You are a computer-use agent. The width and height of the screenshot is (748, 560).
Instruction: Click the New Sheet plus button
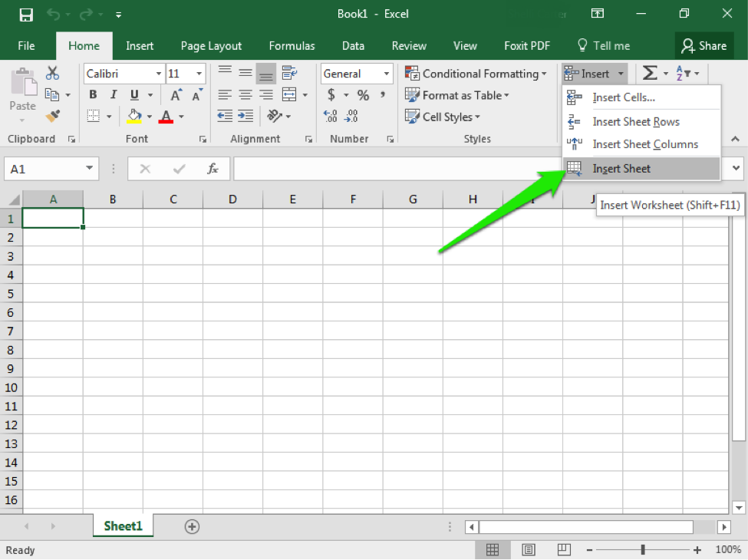pyautogui.click(x=192, y=527)
